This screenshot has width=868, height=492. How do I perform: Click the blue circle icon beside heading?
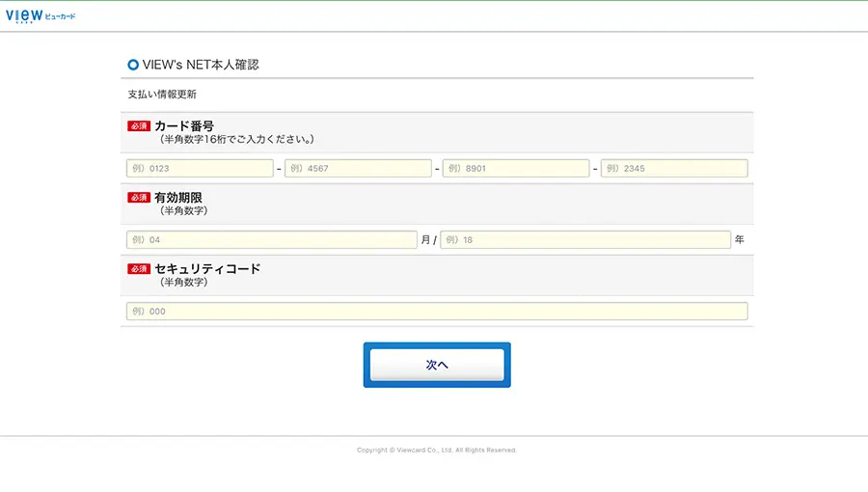coord(133,65)
